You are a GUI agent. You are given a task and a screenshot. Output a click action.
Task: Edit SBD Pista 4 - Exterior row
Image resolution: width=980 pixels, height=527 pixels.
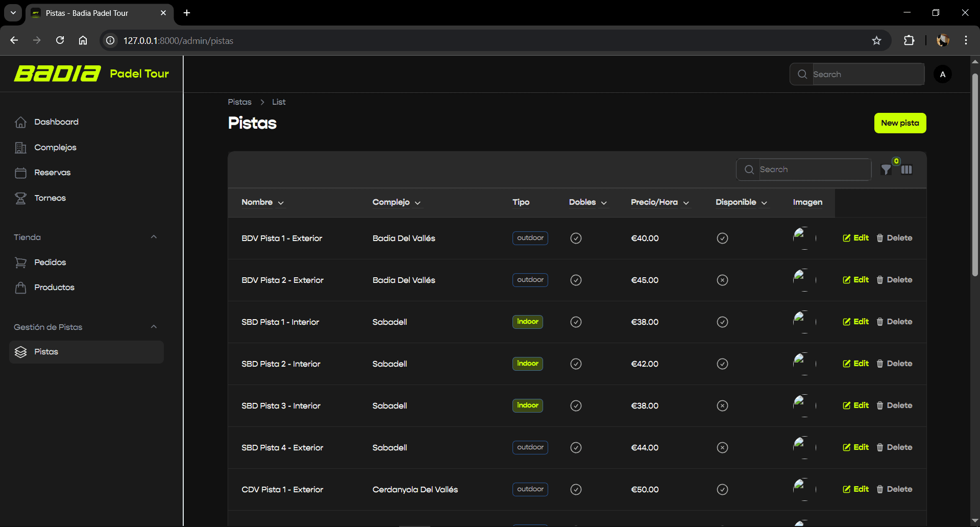(x=855, y=447)
